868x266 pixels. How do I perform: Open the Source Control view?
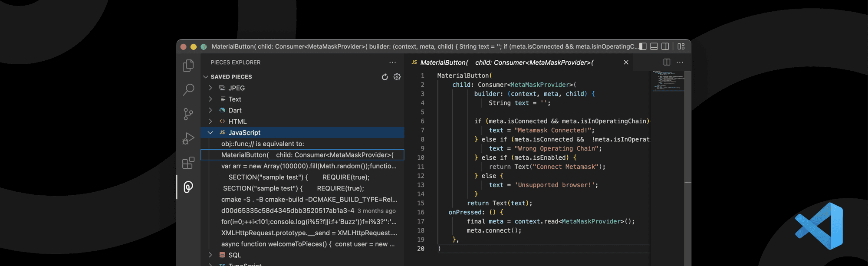[188, 114]
